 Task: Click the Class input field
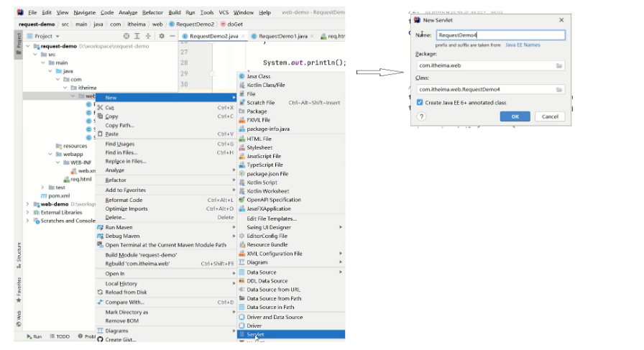pyautogui.click(x=490, y=90)
